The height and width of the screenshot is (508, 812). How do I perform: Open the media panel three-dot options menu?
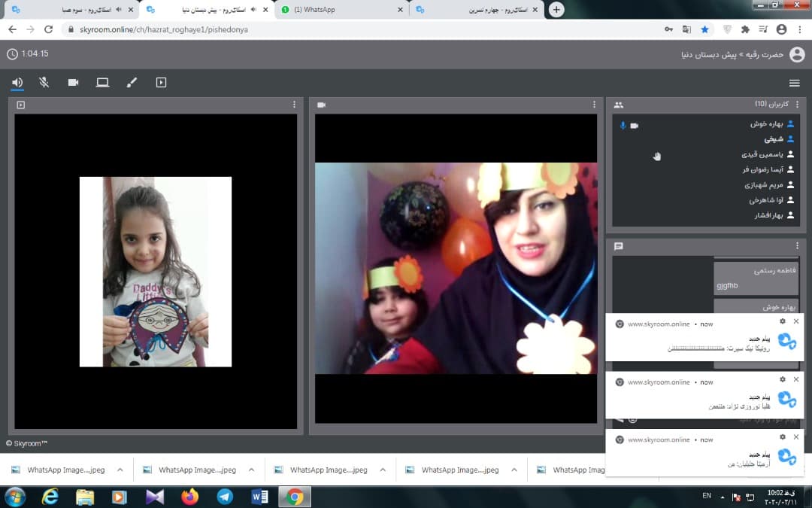[x=294, y=105]
